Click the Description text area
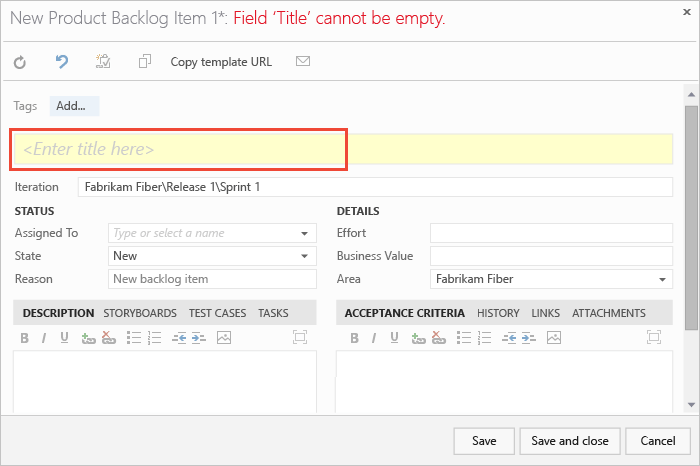 (x=165, y=382)
